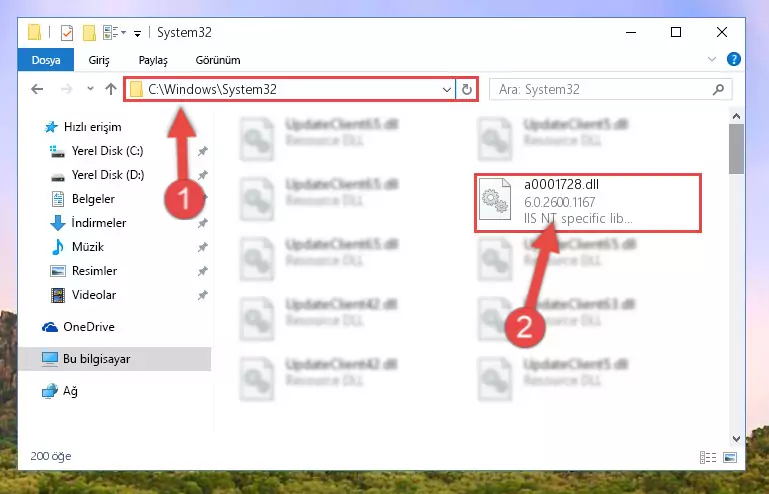Switch to details view layout
769x494 pixels.
click(708, 457)
